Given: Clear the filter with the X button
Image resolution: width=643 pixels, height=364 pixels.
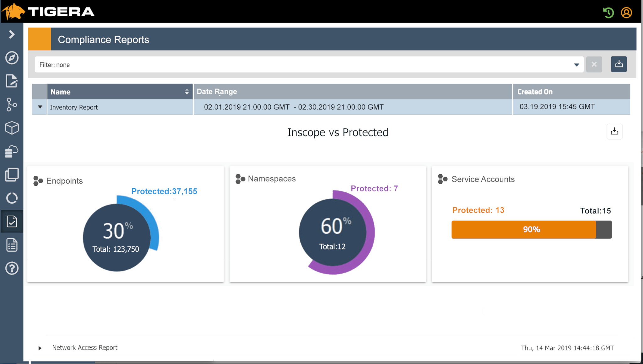Looking at the screenshot, I should 594,64.
